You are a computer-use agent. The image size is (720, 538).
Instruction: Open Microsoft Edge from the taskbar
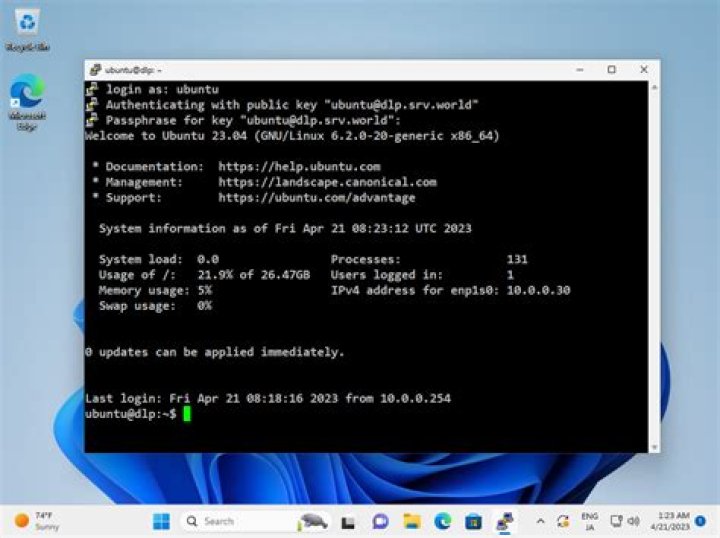click(x=443, y=521)
